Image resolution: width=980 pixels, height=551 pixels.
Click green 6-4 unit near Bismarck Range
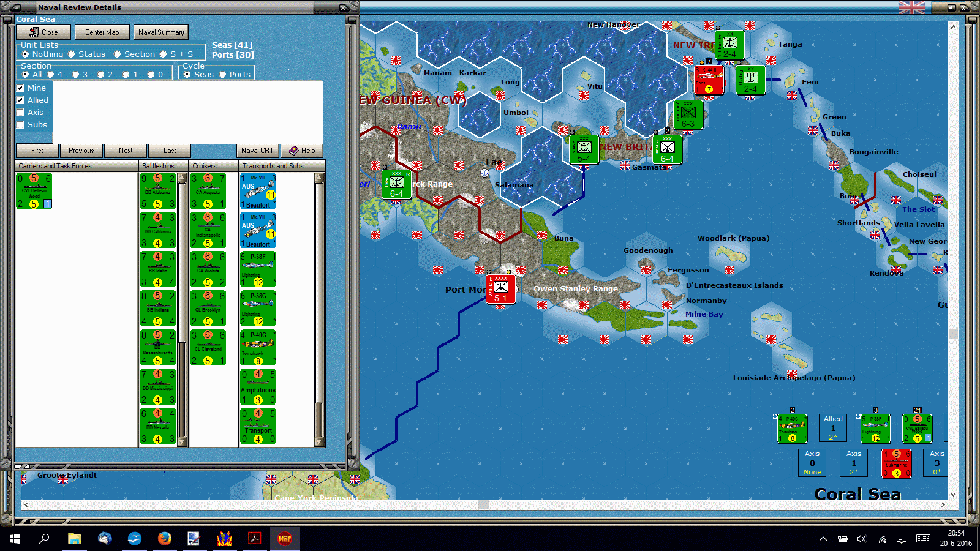click(x=396, y=185)
